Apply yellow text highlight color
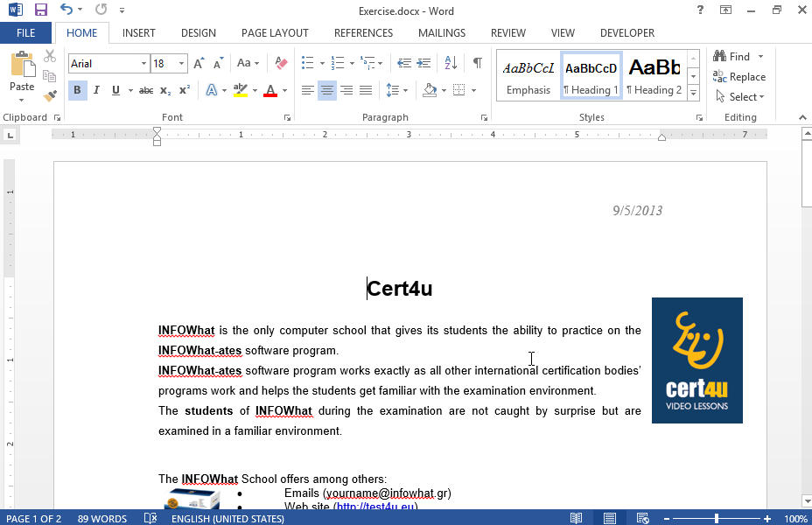812x525 pixels. [x=240, y=91]
